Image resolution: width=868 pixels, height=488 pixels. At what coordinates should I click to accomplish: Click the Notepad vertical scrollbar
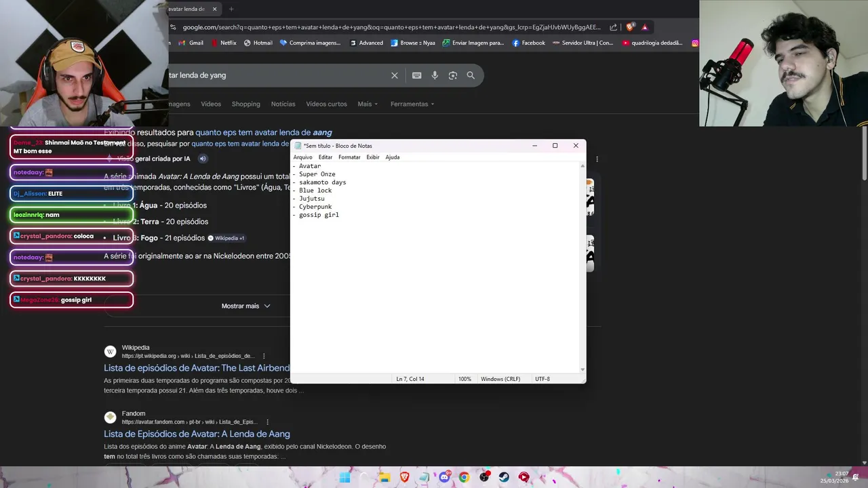583,267
